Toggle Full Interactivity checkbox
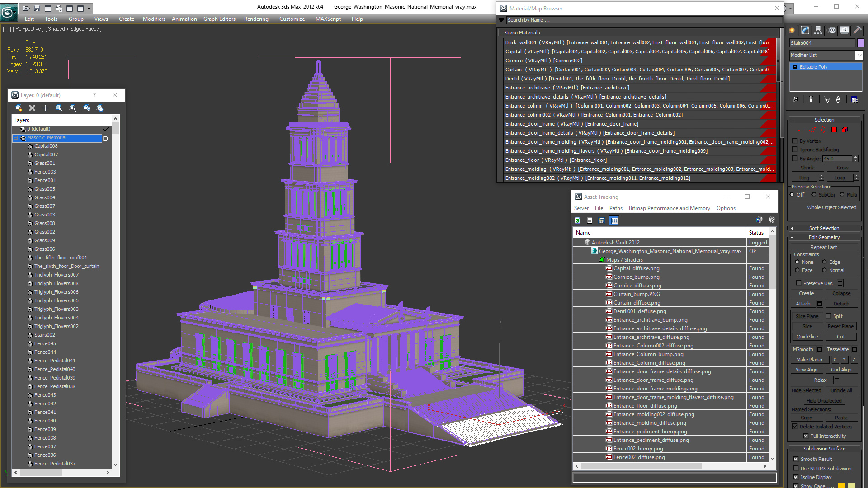This screenshot has height=488, width=868. [806, 436]
